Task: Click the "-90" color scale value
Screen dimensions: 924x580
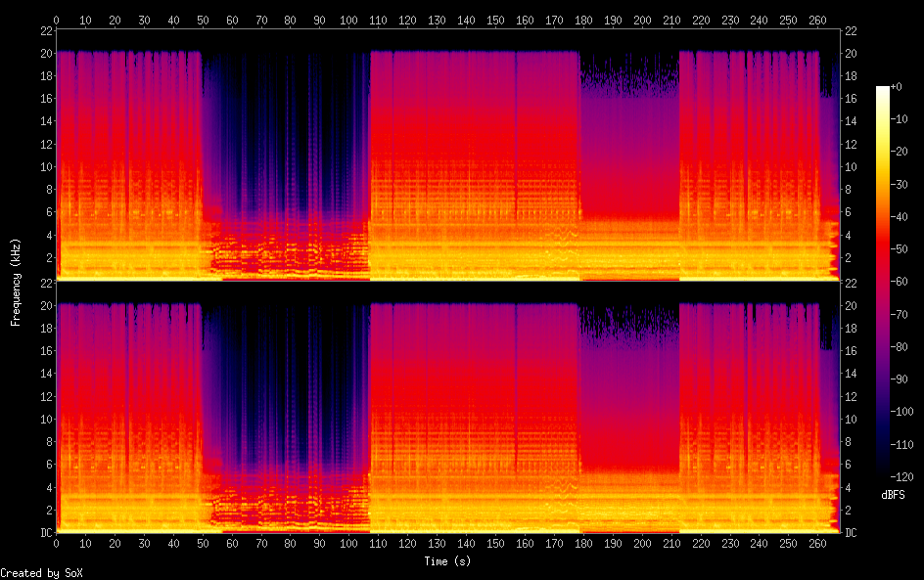Action: click(900, 379)
